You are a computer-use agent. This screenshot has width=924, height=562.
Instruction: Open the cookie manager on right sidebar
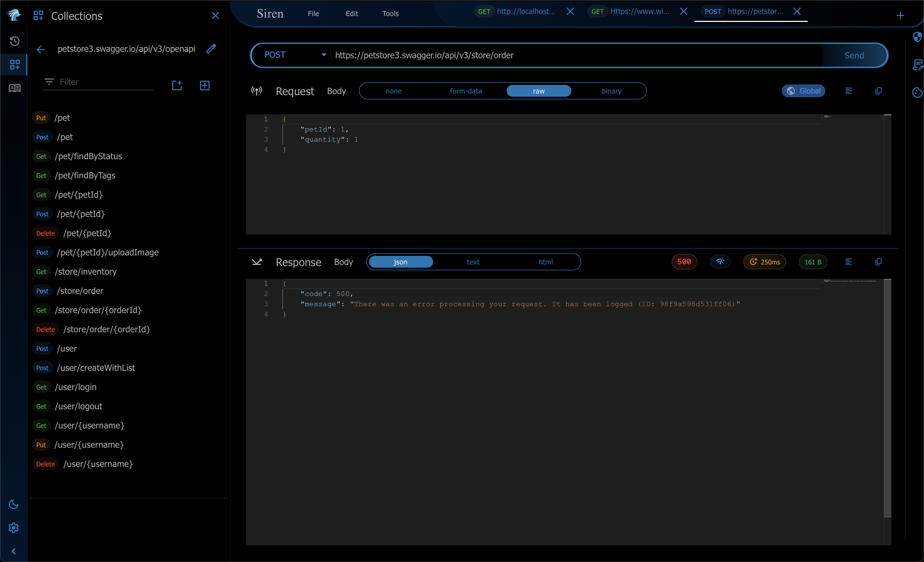[917, 92]
